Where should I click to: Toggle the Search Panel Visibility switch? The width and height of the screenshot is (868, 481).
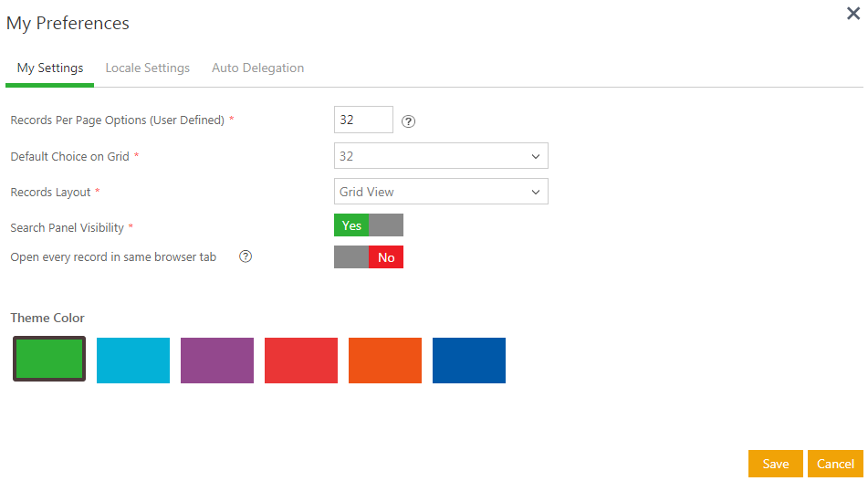(x=368, y=225)
